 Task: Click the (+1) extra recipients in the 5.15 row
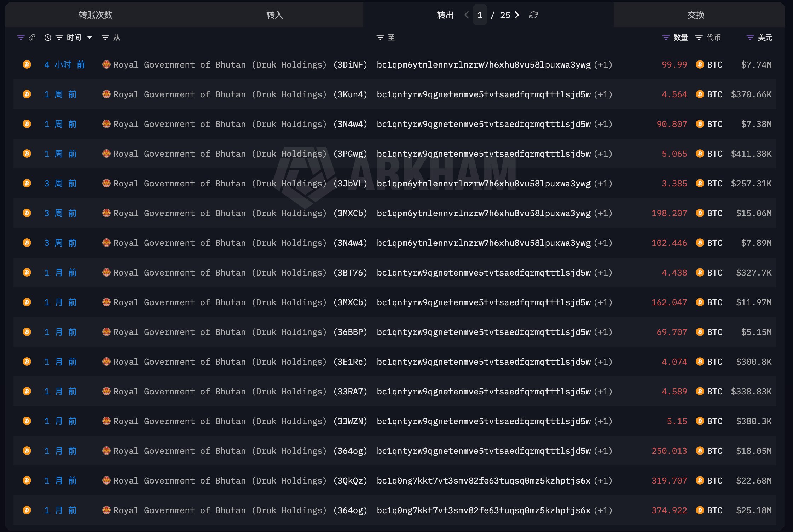603,421
